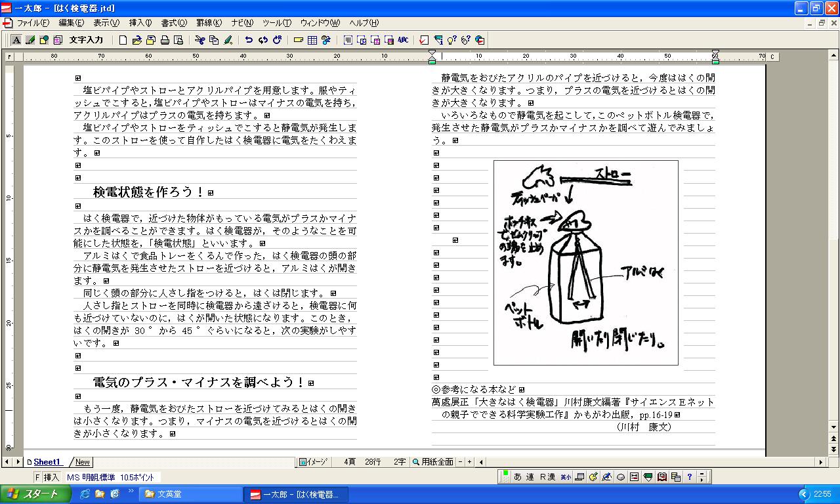Cut selection with the scissors icon

(200, 40)
